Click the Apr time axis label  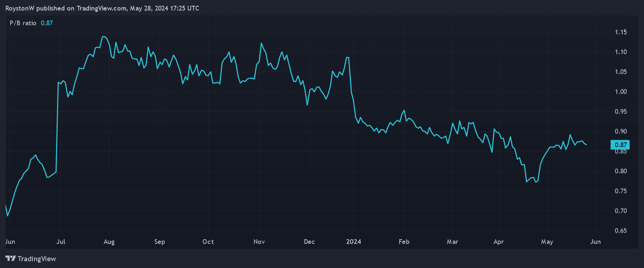pos(499,241)
